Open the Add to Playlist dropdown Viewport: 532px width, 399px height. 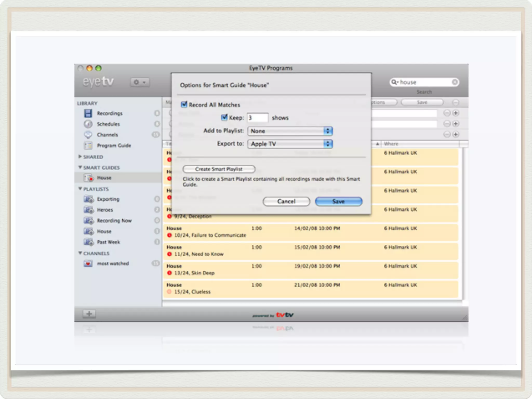pos(290,131)
